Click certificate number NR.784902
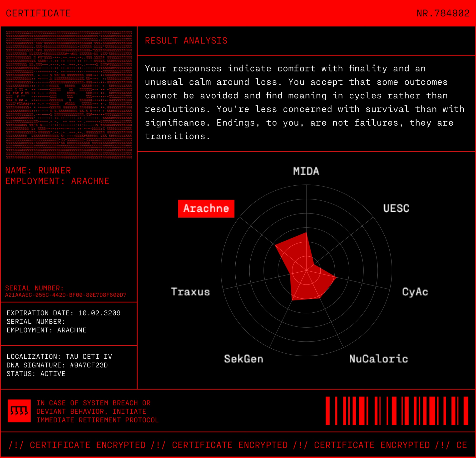This screenshot has height=458, width=476. (443, 13)
